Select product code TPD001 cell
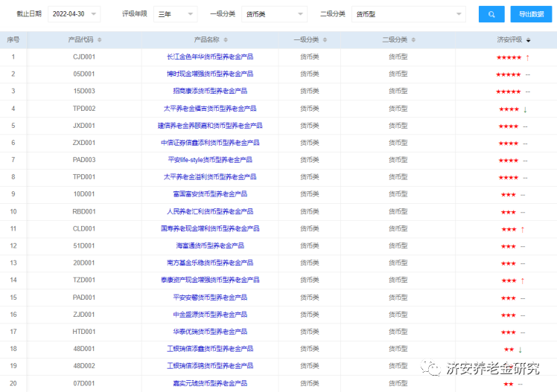The width and height of the screenshot is (557, 392). click(84, 177)
